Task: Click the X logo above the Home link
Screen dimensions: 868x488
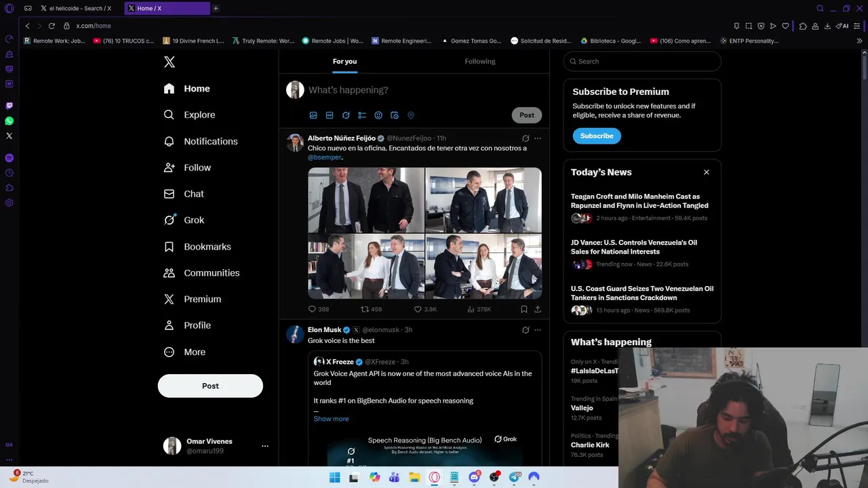Action: point(170,62)
